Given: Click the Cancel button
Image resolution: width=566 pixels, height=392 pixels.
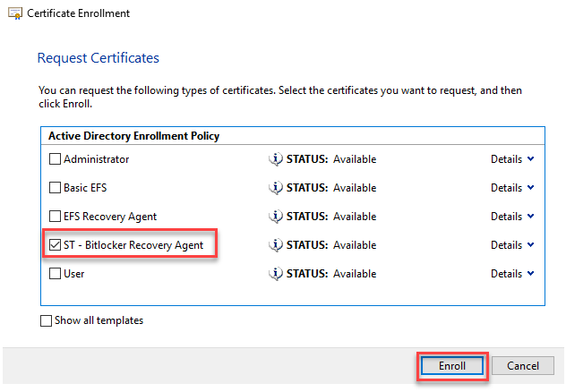Looking at the screenshot, I should 523,366.
